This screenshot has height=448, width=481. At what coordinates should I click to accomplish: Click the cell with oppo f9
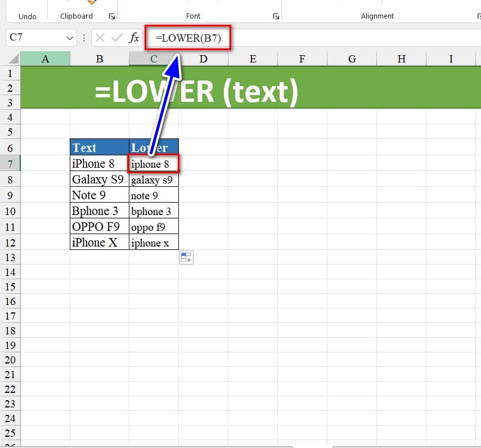point(154,227)
